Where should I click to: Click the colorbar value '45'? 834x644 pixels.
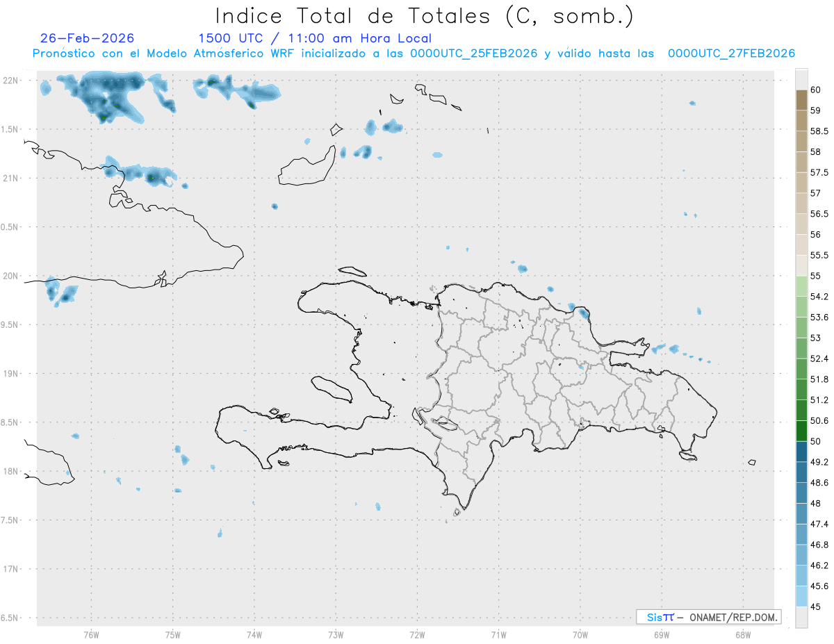click(x=815, y=606)
